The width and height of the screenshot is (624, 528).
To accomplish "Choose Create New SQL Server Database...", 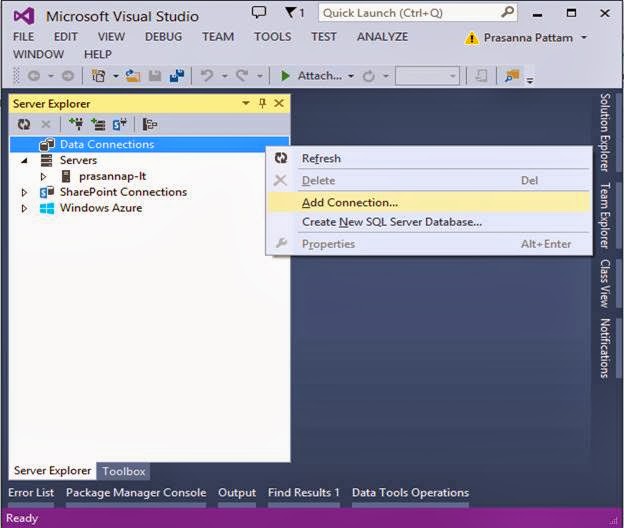I will click(x=429, y=222).
